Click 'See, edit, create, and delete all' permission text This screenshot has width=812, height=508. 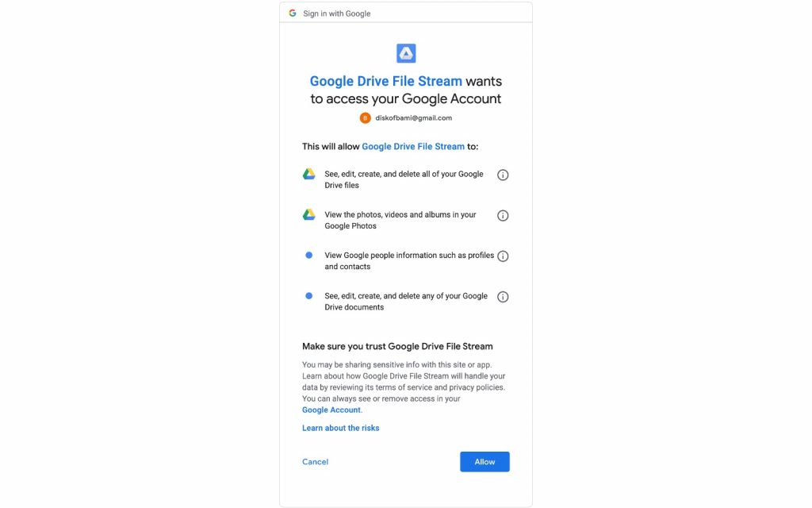pos(404,179)
